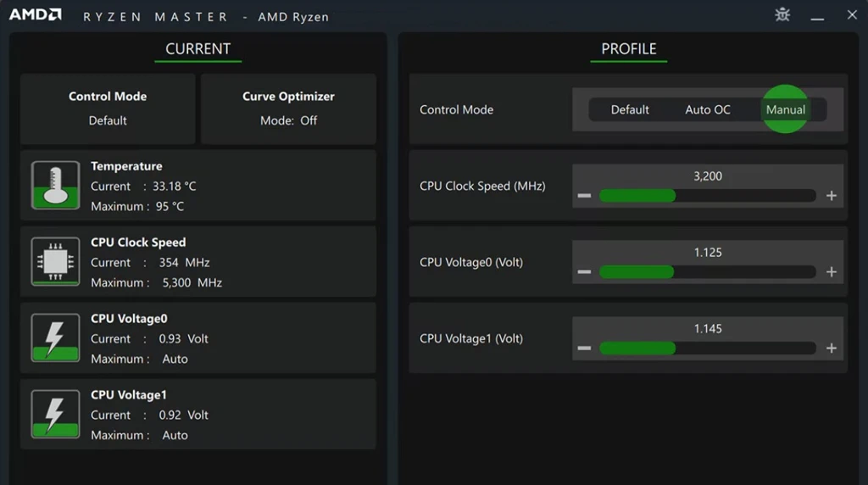
Task: Click the Control Mode label in Profile
Action: (x=456, y=109)
